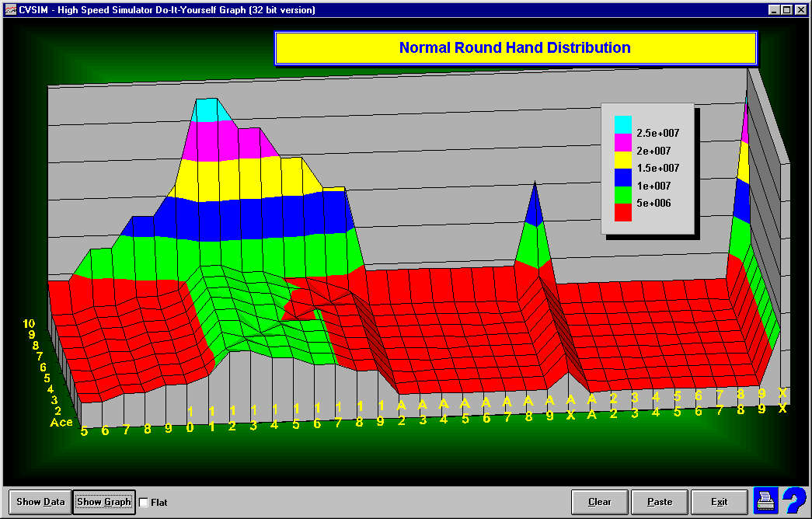Click the green 1e+007 legend swatch

[623, 195]
